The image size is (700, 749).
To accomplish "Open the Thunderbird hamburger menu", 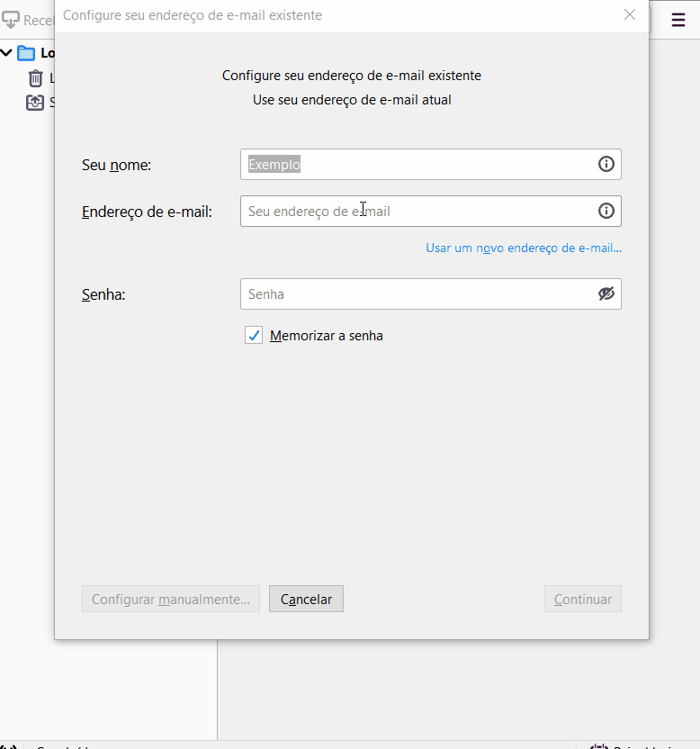I will pyautogui.click(x=678, y=20).
